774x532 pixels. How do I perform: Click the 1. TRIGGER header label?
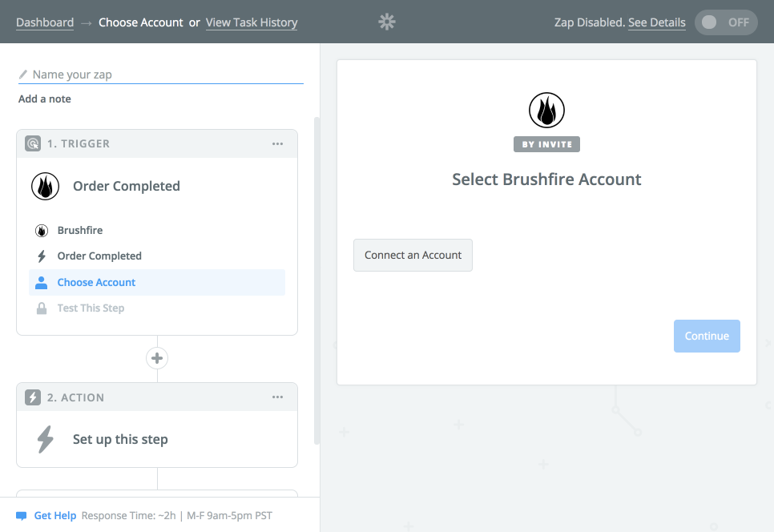[x=79, y=143]
